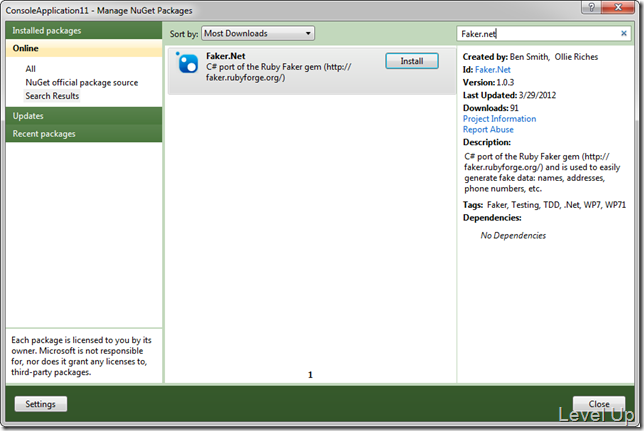644x431 pixels.
Task: Click the Description: heading
Action: tap(487, 142)
